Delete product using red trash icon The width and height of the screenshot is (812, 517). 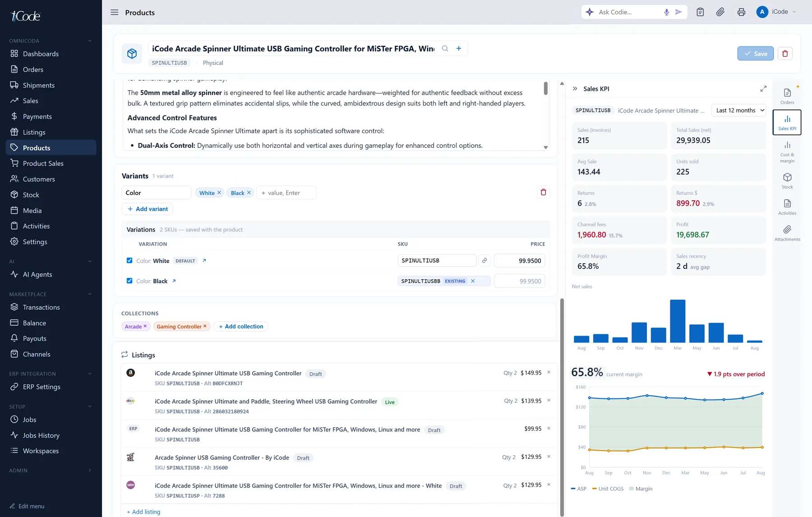click(x=785, y=53)
